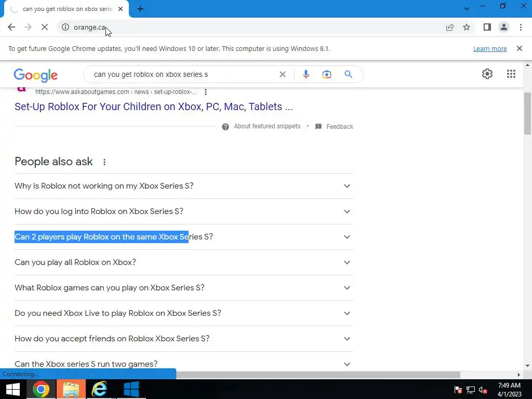Viewport: 532px width, 399px height.
Task: Stop loading the page
Action: tap(45, 27)
